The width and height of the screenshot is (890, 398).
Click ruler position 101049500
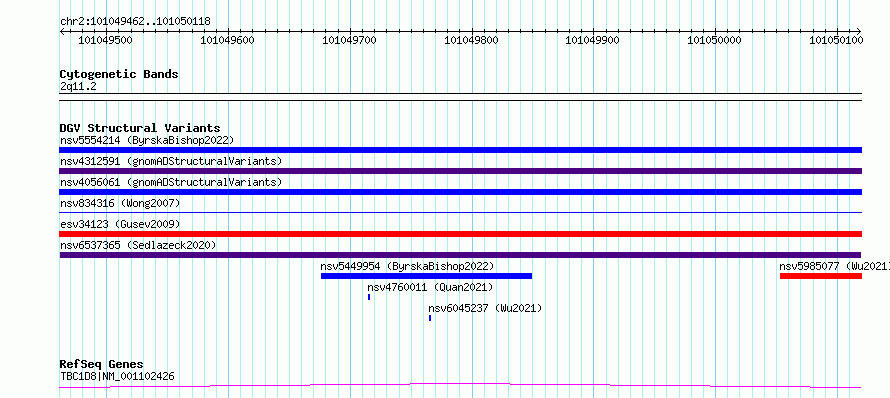[105, 40]
